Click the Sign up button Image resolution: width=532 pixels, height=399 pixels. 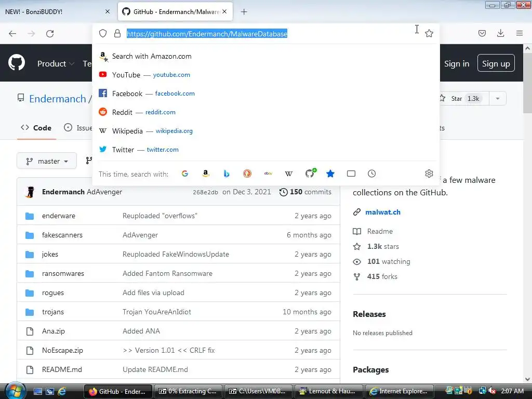(x=496, y=63)
